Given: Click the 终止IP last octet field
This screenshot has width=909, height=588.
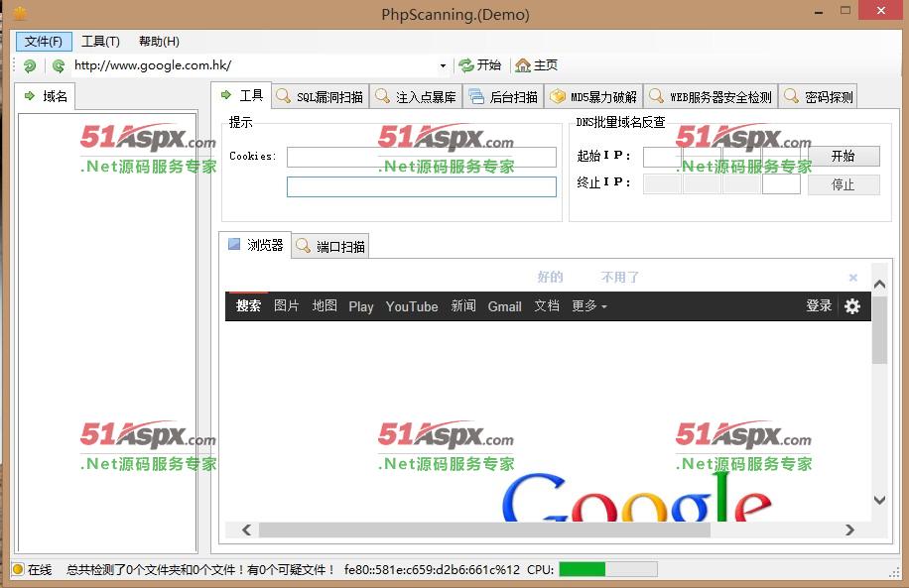Looking at the screenshot, I should [x=781, y=184].
